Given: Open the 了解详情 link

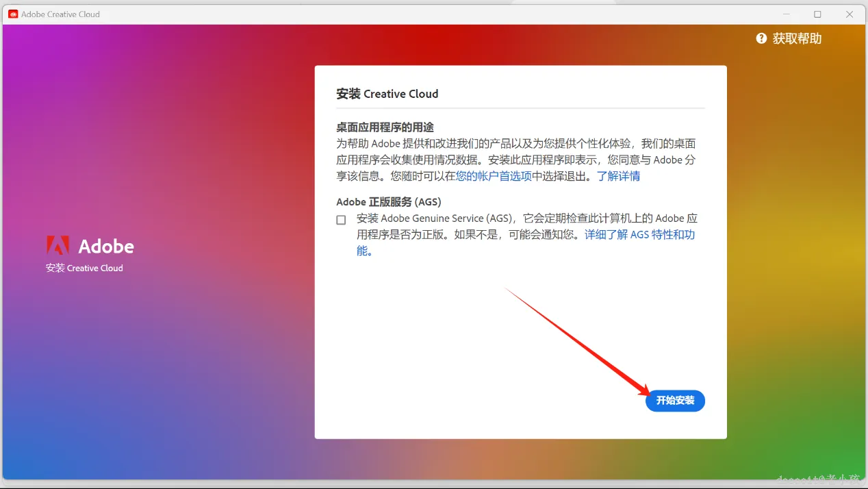Looking at the screenshot, I should (619, 176).
